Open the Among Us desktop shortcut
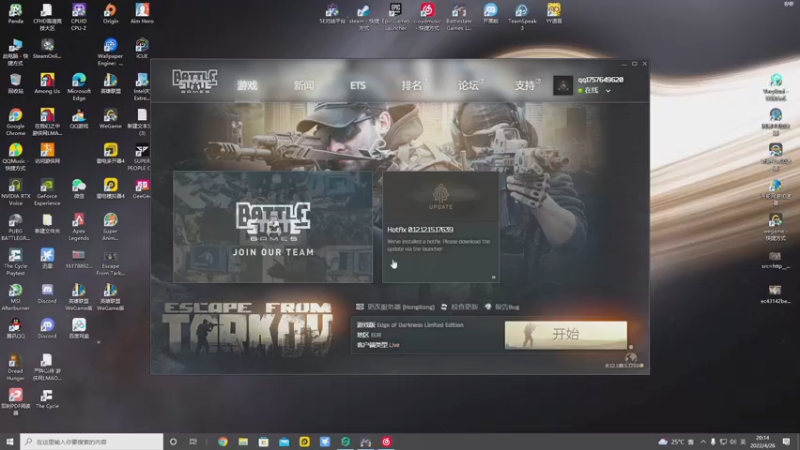The width and height of the screenshot is (800, 450). pos(47,84)
